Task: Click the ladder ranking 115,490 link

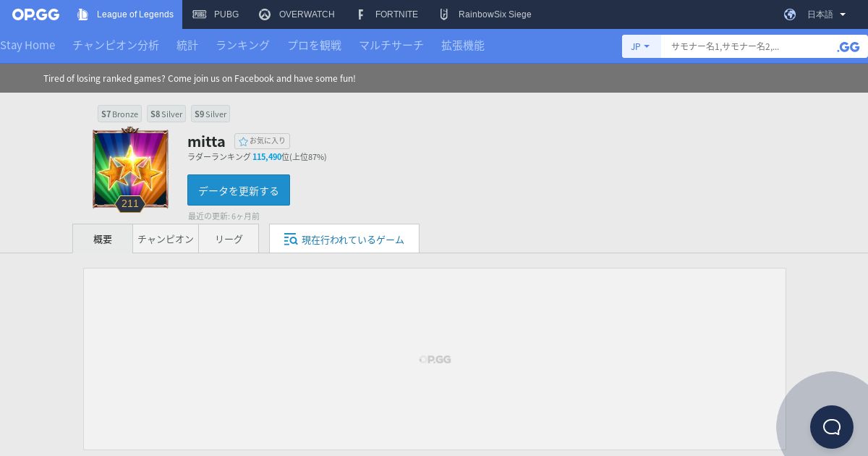Action: pyautogui.click(x=267, y=157)
